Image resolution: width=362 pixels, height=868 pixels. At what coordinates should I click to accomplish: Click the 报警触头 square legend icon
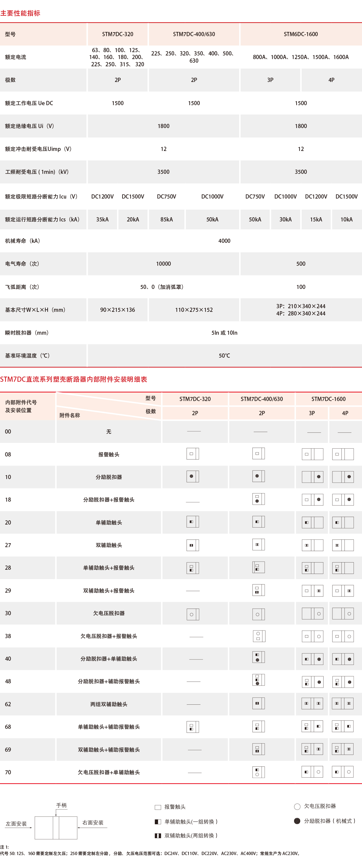coord(157,807)
